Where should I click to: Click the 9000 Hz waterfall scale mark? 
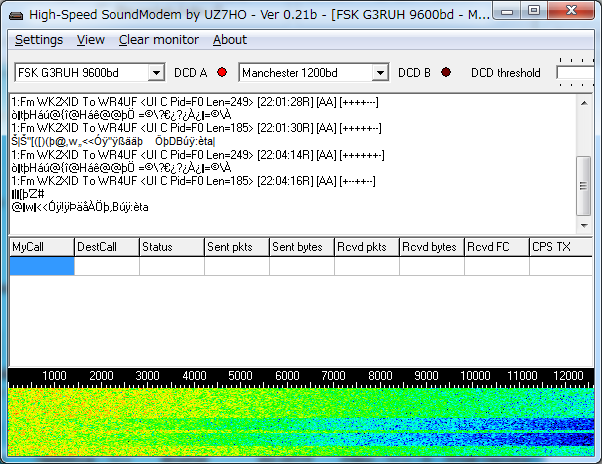click(x=426, y=375)
